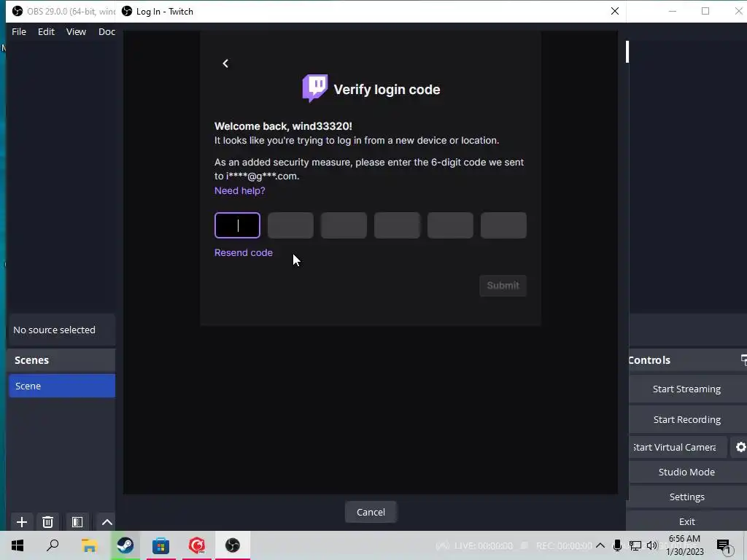
Task: Click the dialog vertical scrollbar thumb
Action: tap(627, 52)
